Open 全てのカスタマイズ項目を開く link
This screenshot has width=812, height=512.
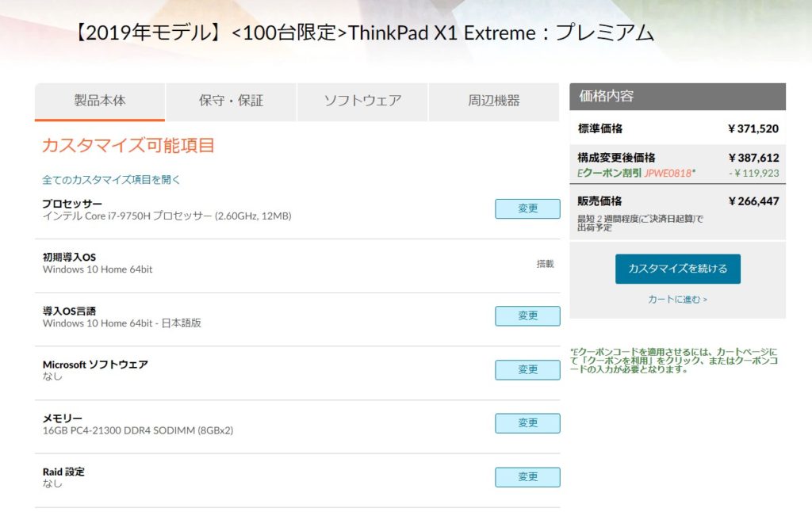[x=111, y=180]
